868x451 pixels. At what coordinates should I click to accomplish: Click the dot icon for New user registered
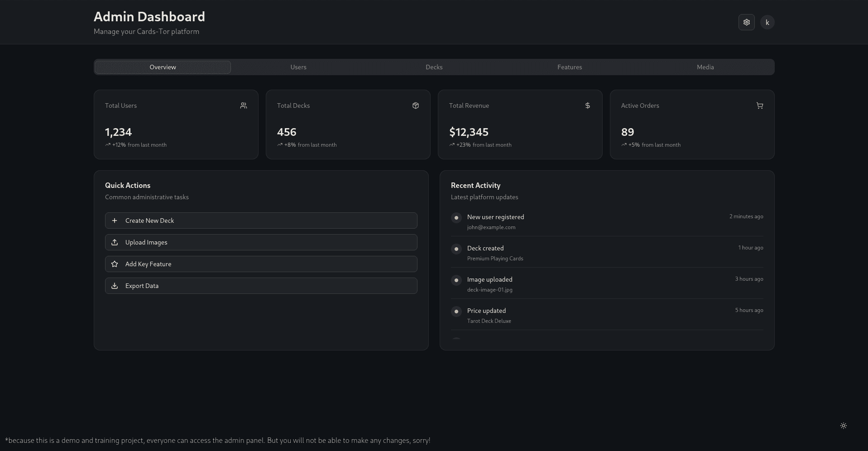click(456, 218)
